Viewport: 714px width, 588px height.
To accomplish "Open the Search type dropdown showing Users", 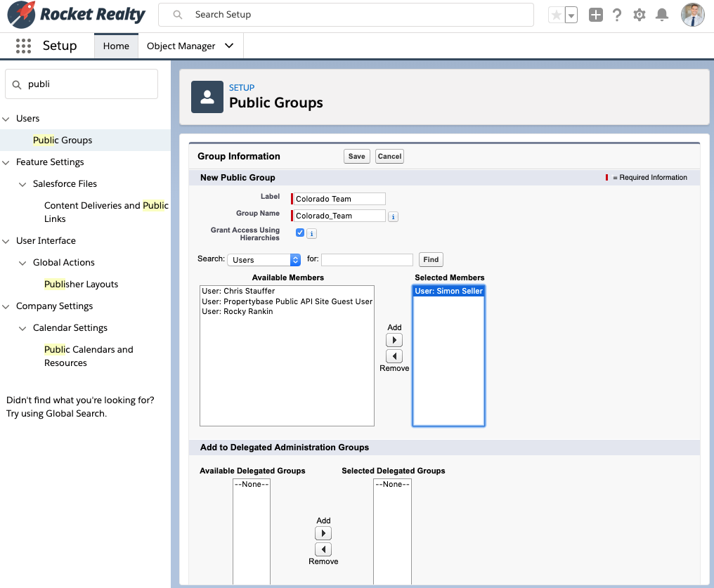I will tap(264, 259).
